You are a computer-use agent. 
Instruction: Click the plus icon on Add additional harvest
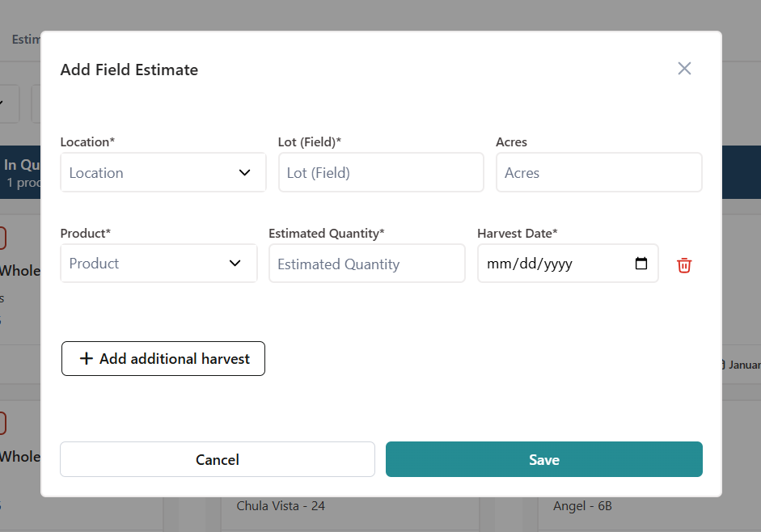(x=87, y=359)
